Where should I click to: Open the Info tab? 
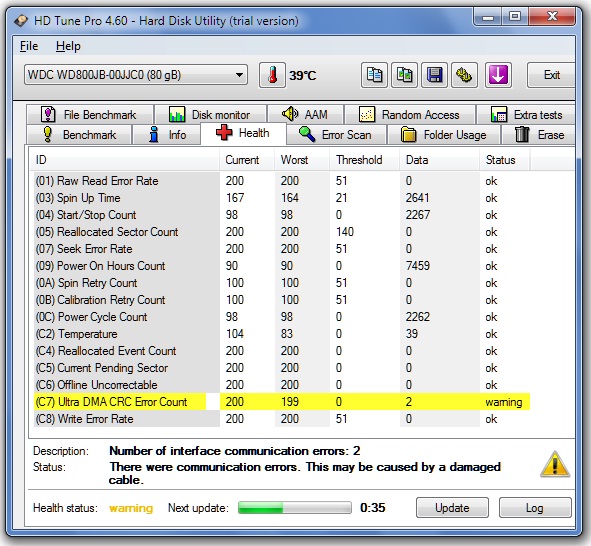click(x=167, y=135)
